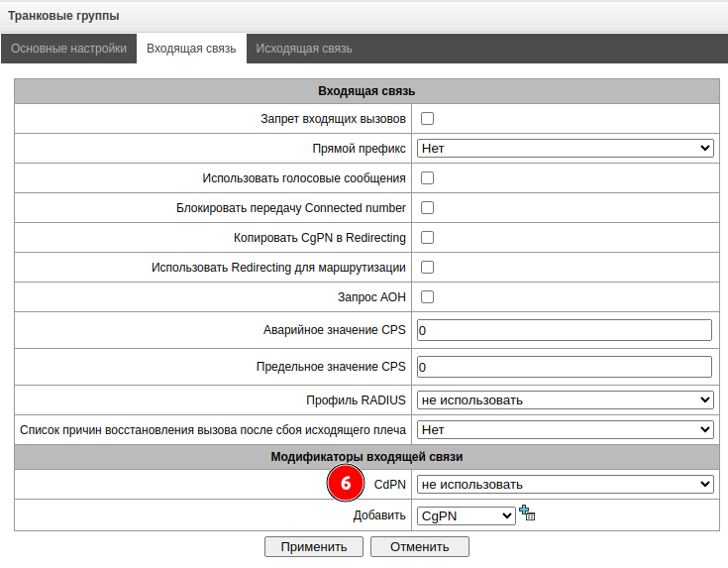This screenshot has width=728, height=568.
Task: Toggle Использовать Redirecting для маршрутизации checkbox
Action: pos(428,268)
